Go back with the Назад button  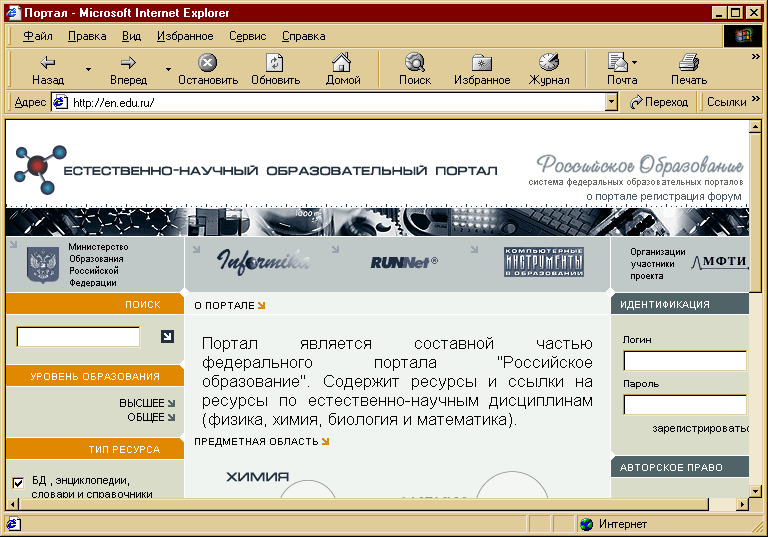(48, 69)
